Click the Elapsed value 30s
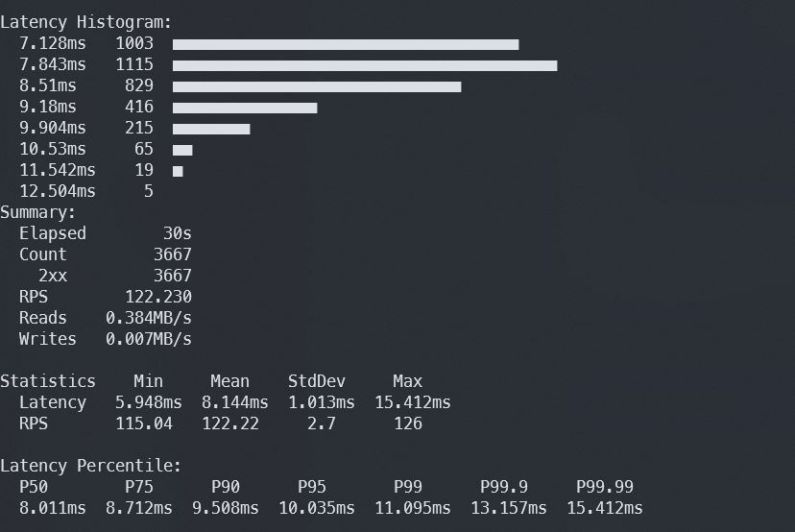 [x=178, y=233]
